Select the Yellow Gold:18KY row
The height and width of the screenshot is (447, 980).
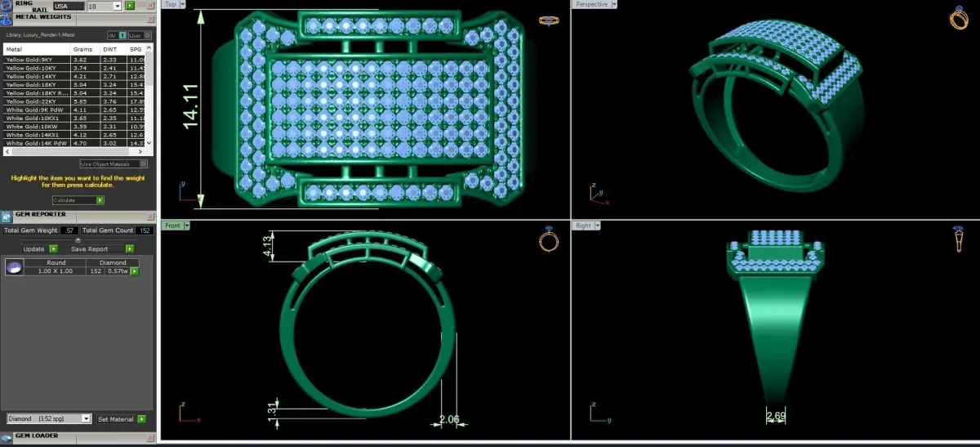[75, 85]
